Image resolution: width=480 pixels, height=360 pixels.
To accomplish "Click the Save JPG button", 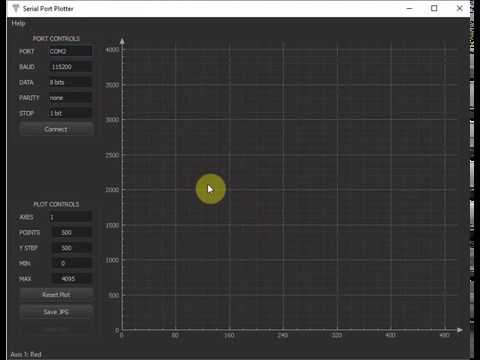I will pos(56,312).
